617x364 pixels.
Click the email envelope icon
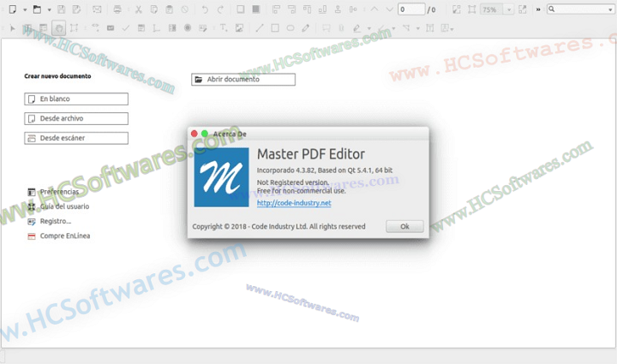click(96, 9)
